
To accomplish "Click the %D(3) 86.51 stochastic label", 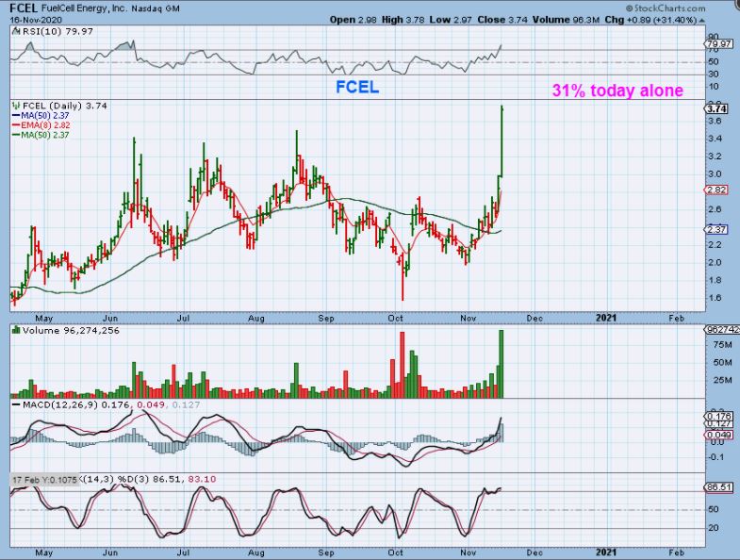I will click(x=150, y=479).
